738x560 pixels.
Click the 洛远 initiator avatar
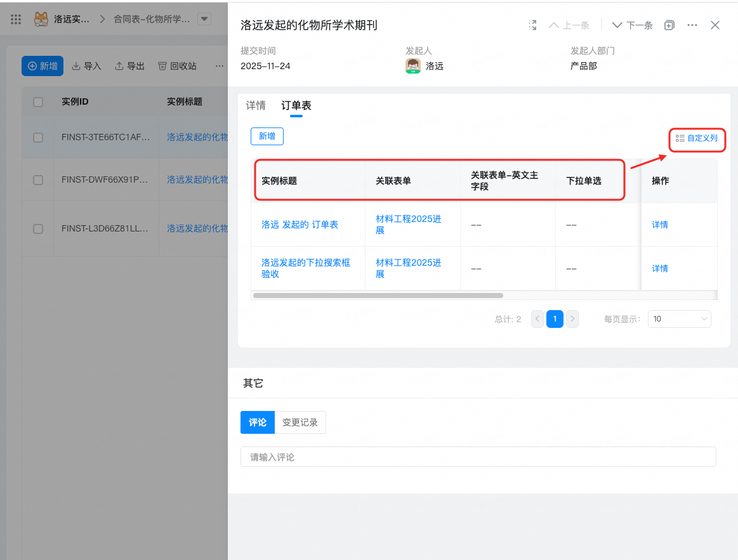pyautogui.click(x=413, y=66)
